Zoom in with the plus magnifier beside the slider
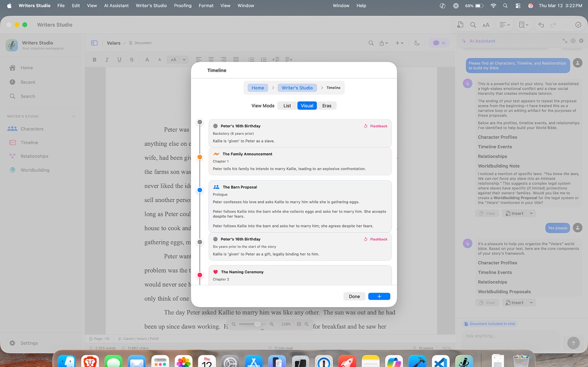The width and height of the screenshot is (588, 367). pyautogui.click(x=272, y=324)
